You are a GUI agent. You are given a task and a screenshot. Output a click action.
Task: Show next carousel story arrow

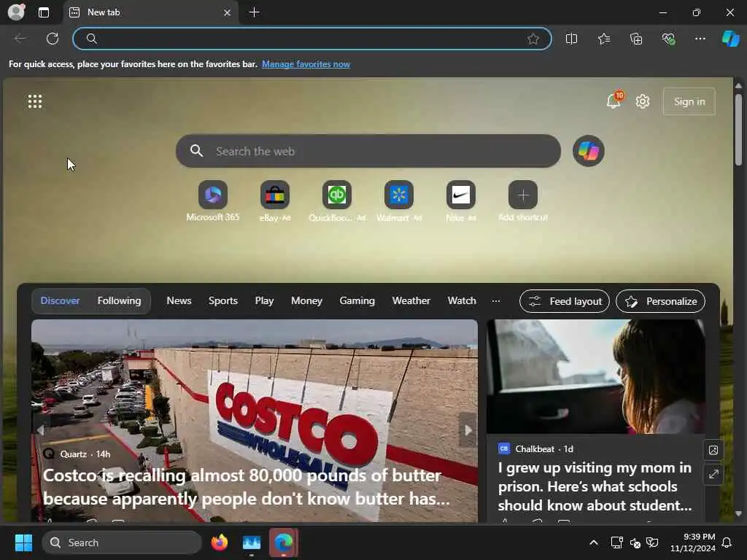point(468,430)
